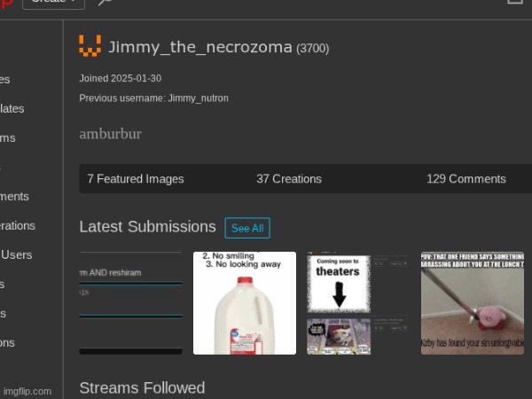Open the milk jug meme thumbnail

[x=245, y=302]
